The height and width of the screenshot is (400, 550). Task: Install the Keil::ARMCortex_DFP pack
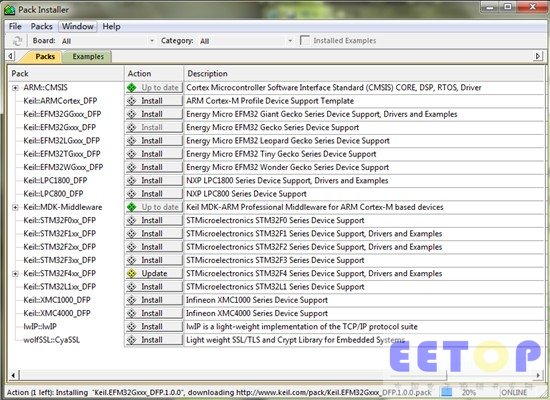[154, 101]
